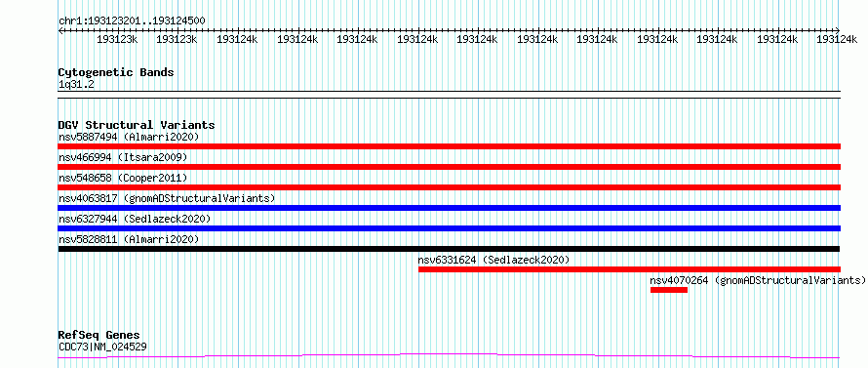Screen dimensions: 868x368
Task: Click the black bar for nsv5828811
Action: [x=450, y=249]
